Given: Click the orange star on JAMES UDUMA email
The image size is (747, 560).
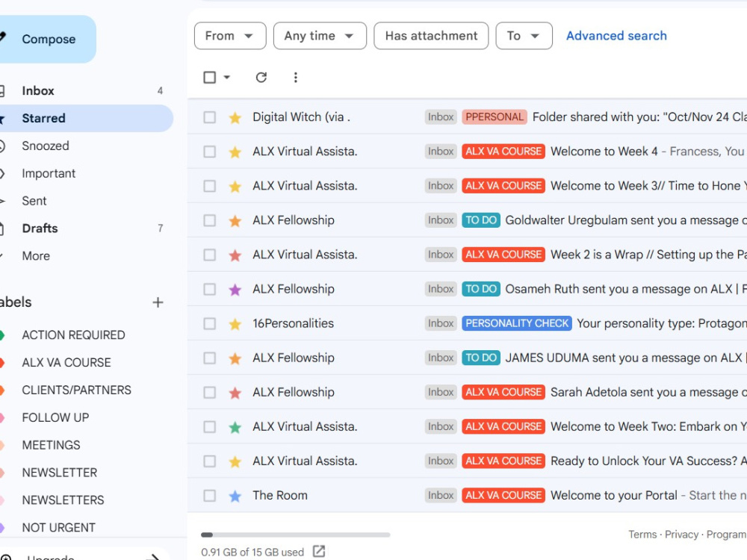Looking at the screenshot, I should click(x=235, y=358).
